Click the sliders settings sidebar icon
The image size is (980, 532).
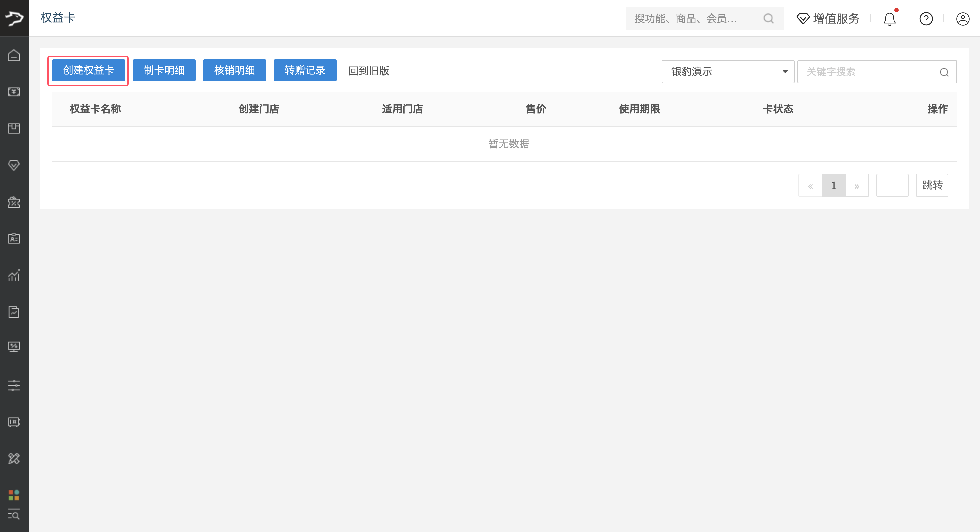[14, 385]
